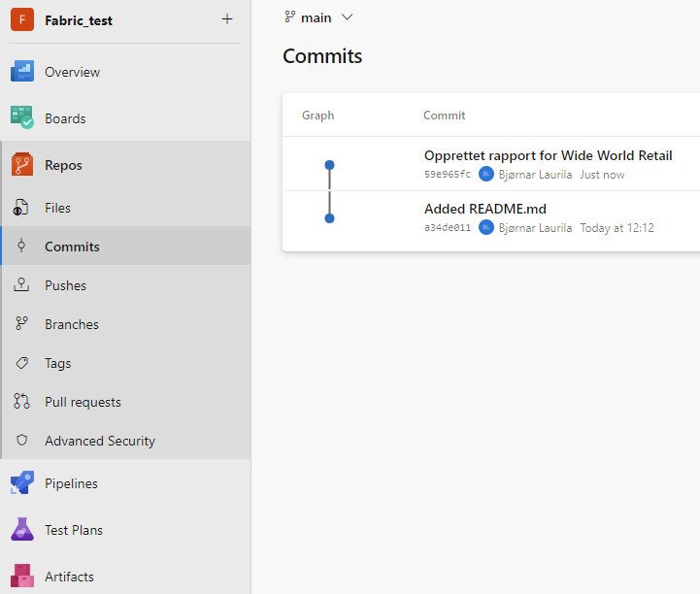Open the Boards hub icon
This screenshot has width=700, height=594.
click(x=22, y=117)
